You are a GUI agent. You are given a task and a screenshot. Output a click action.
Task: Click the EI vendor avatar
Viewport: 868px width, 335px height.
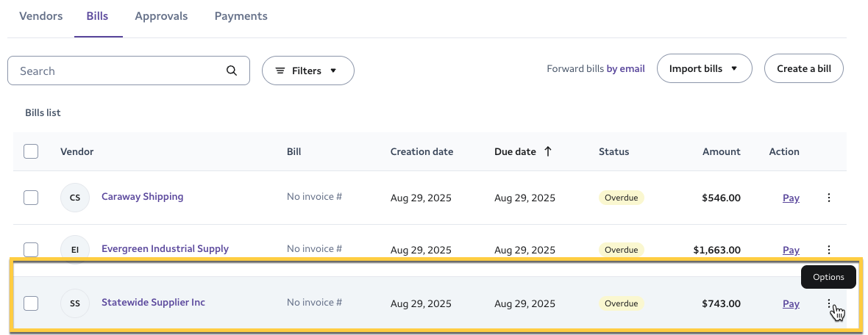point(75,250)
